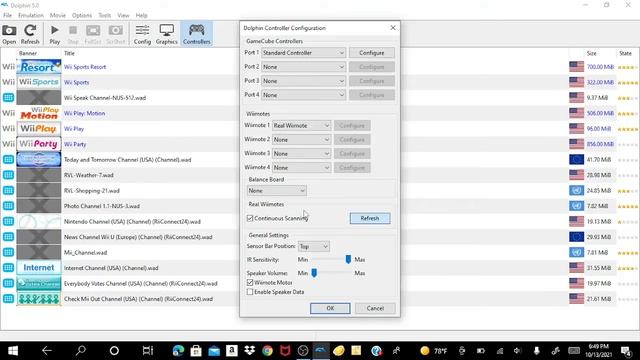Viewport: 640px width, 360px height.
Task: Open Wiimote 3 source dropdown
Action: coord(301,153)
